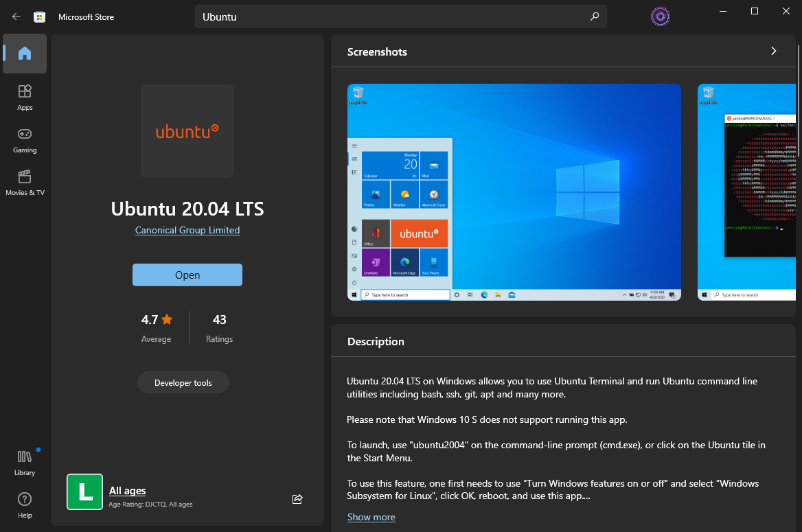Click the Screenshots heading
The image size is (802, 532).
coord(377,51)
